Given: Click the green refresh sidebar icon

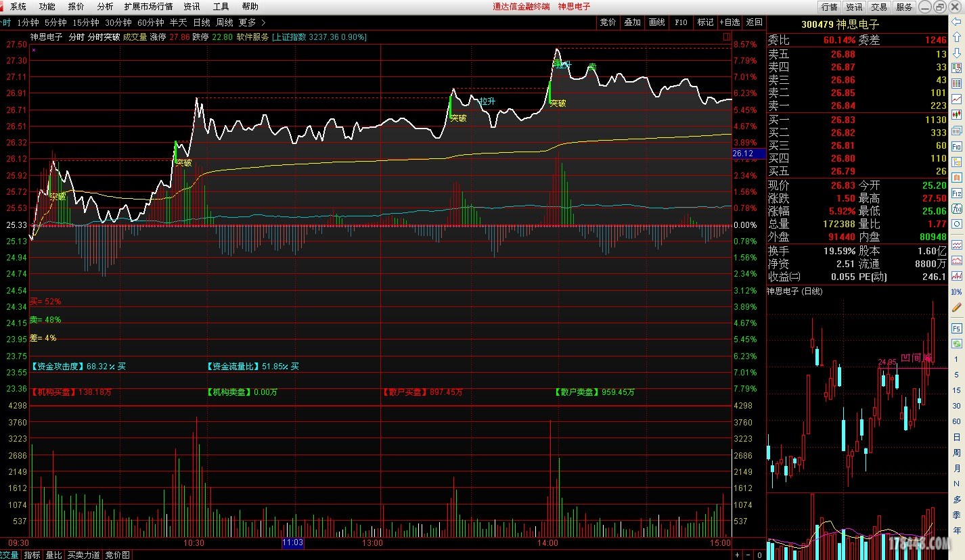Looking at the screenshot, I should click(956, 343).
